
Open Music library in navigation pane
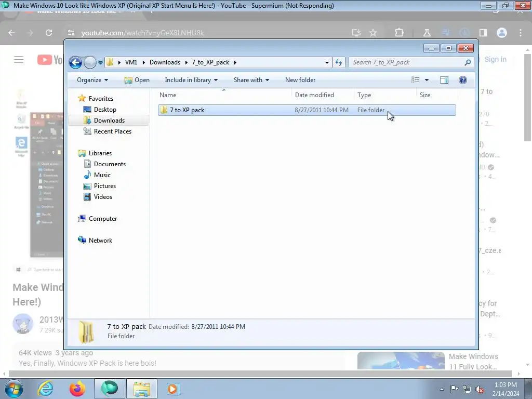(102, 175)
